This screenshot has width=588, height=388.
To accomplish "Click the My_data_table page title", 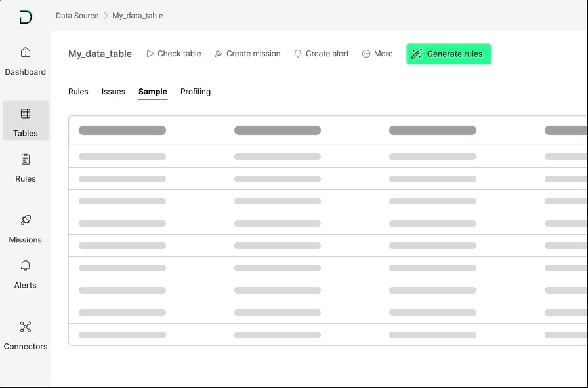I will 100,54.
